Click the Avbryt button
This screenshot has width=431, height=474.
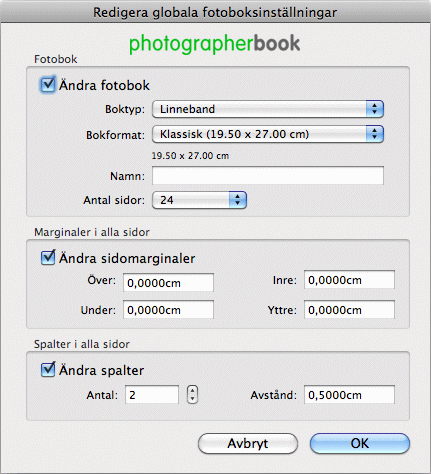[248, 443]
